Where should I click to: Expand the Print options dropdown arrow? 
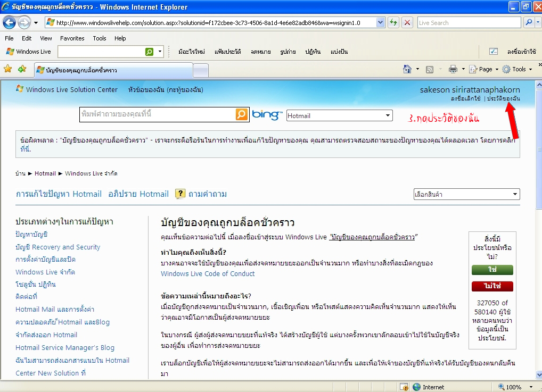tap(463, 69)
